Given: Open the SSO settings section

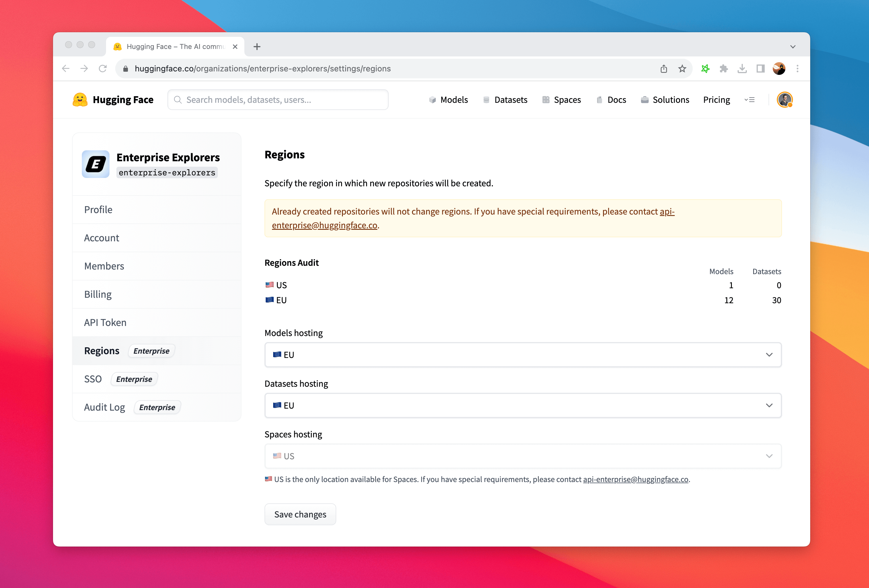Looking at the screenshot, I should (x=93, y=379).
